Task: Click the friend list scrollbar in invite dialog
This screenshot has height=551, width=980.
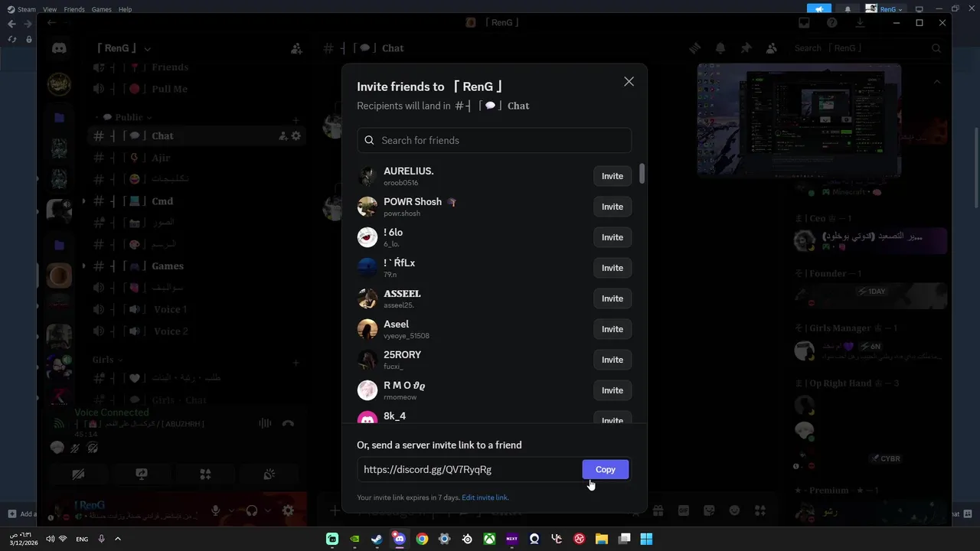Action: tap(642, 174)
